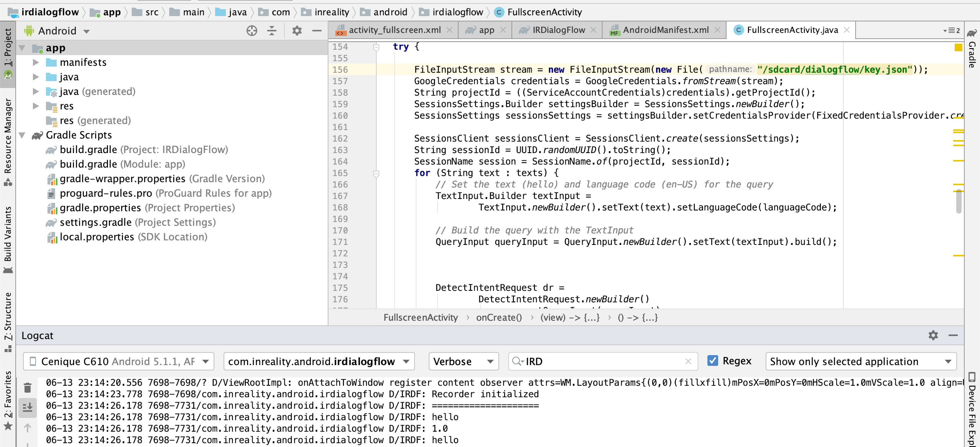Screen dimensions: 980x447
Task: Open the Logcat settings gear icon
Action: pos(933,336)
